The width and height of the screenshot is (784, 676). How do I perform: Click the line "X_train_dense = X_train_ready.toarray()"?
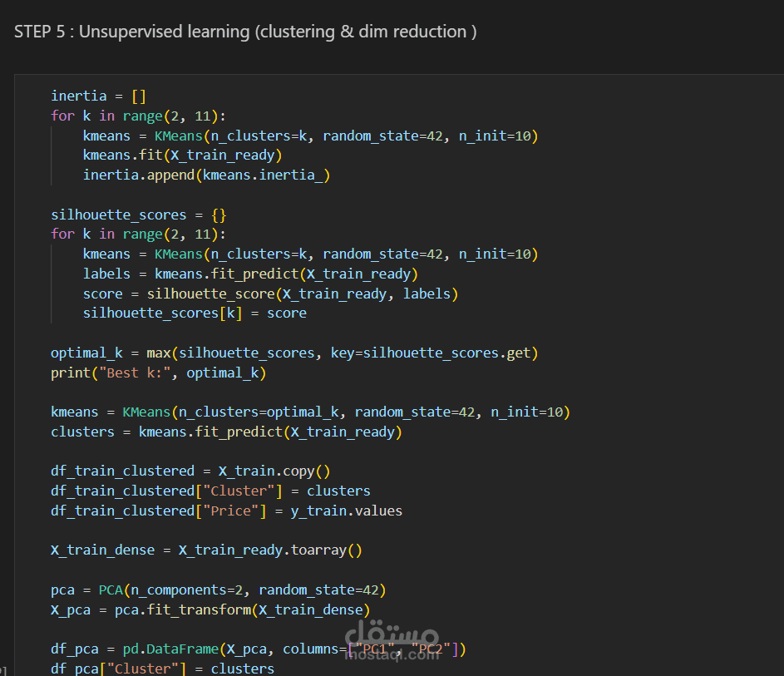click(206, 550)
